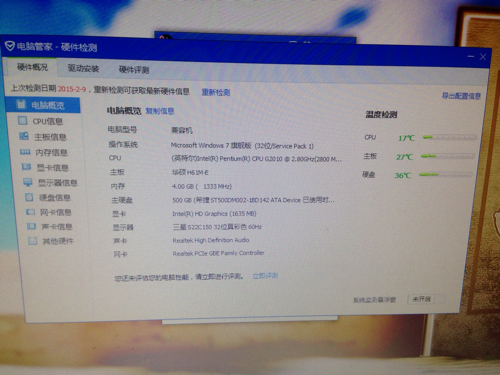Image resolution: width=500 pixels, height=375 pixels.
Task: Click the CPU信息 sidebar icon
Action: point(22,120)
